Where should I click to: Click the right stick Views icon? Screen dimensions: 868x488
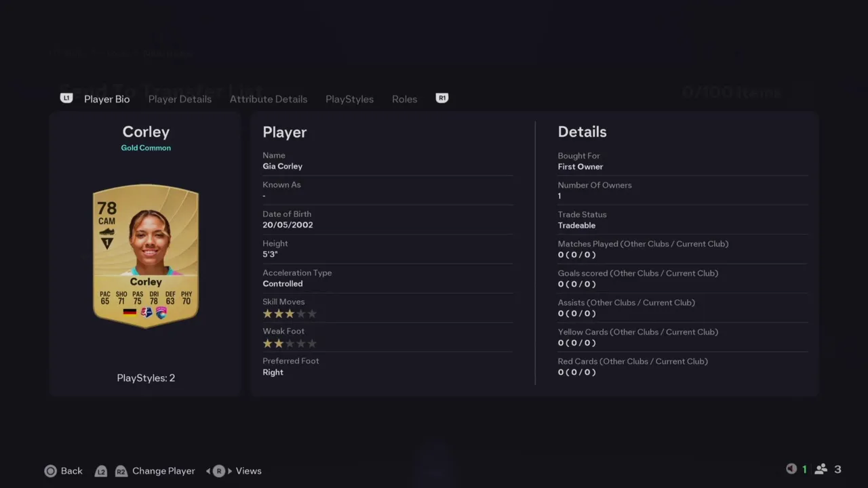click(219, 471)
